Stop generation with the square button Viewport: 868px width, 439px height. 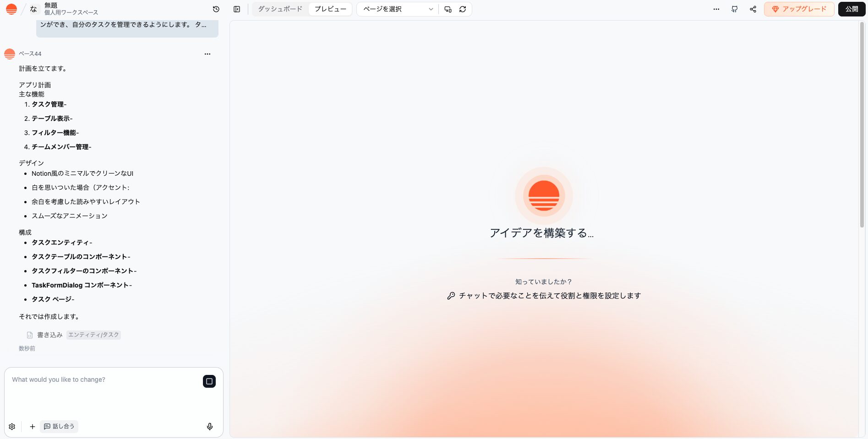tap(209, 381)
